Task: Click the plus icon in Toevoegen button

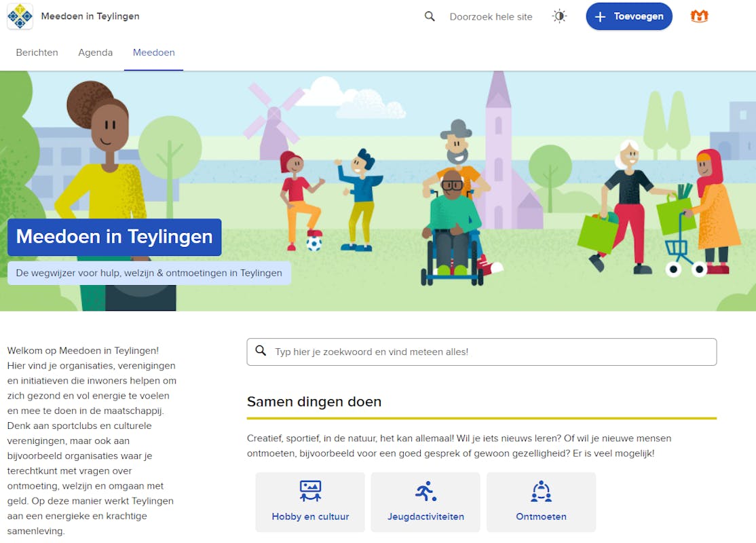Action: pyautogui.click(x=600, y=17)
